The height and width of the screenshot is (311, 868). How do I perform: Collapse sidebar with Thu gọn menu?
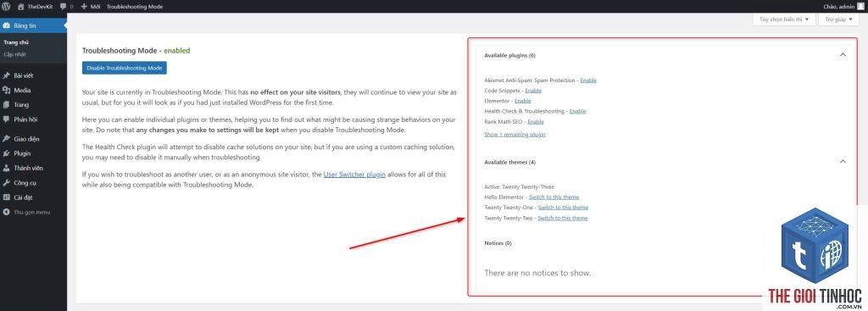pos(33,212)
